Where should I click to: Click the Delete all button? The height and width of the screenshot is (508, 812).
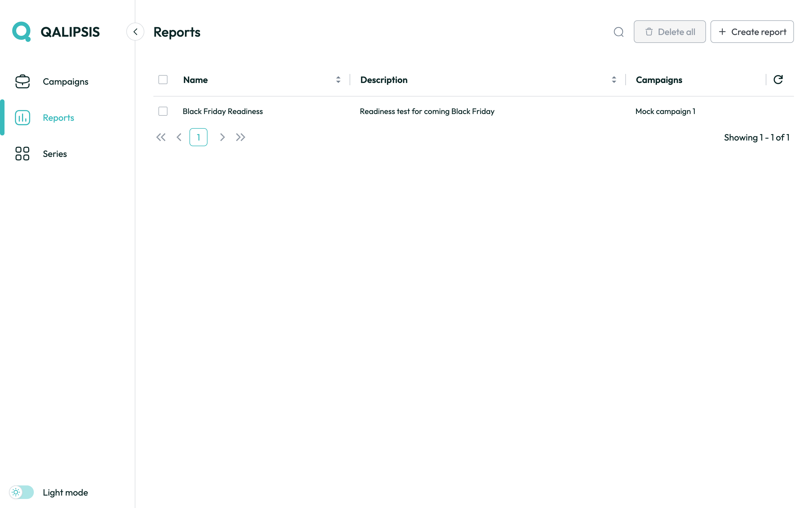[670, 32]
